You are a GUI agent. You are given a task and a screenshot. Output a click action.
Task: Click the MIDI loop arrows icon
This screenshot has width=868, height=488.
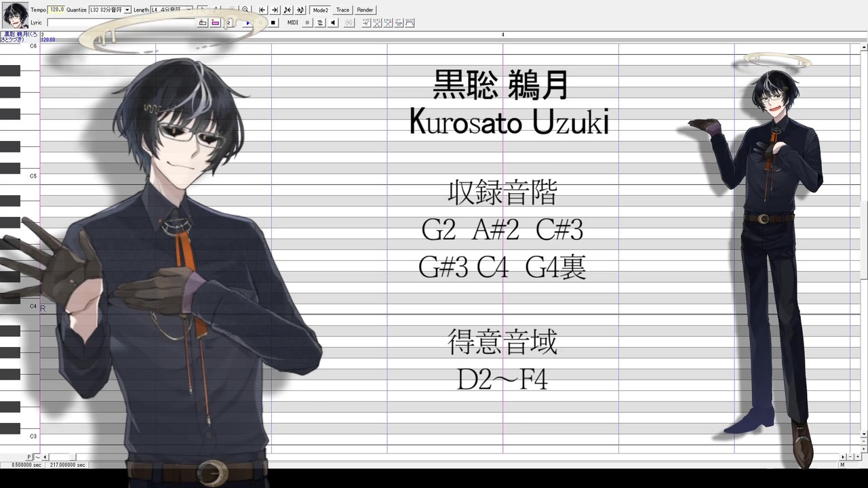tap(320, 22)
